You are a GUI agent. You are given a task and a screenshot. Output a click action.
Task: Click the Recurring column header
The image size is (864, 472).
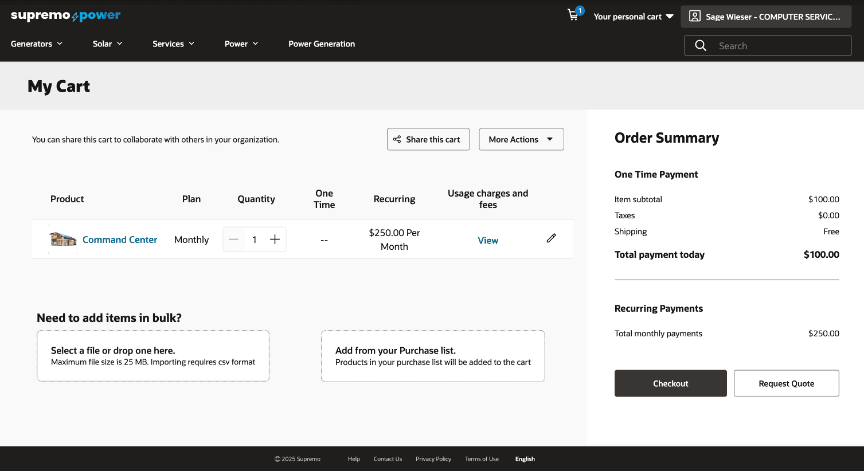coord(395,199)
